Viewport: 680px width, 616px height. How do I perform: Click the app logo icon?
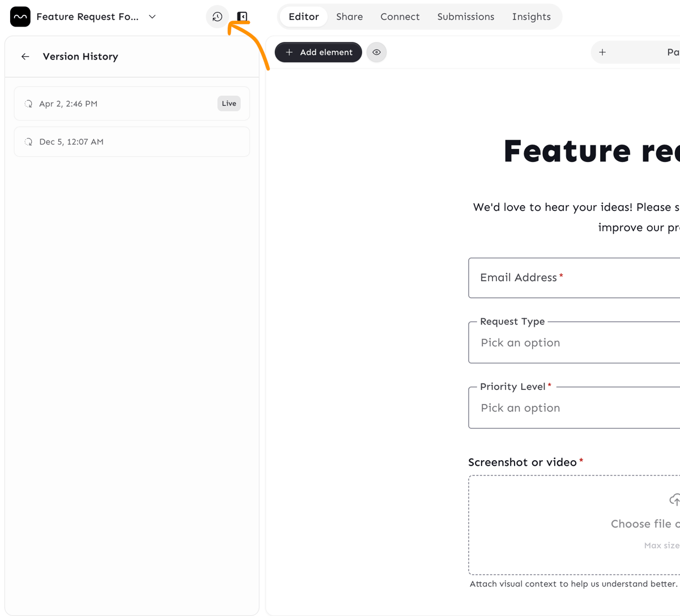tap(20, 17)
